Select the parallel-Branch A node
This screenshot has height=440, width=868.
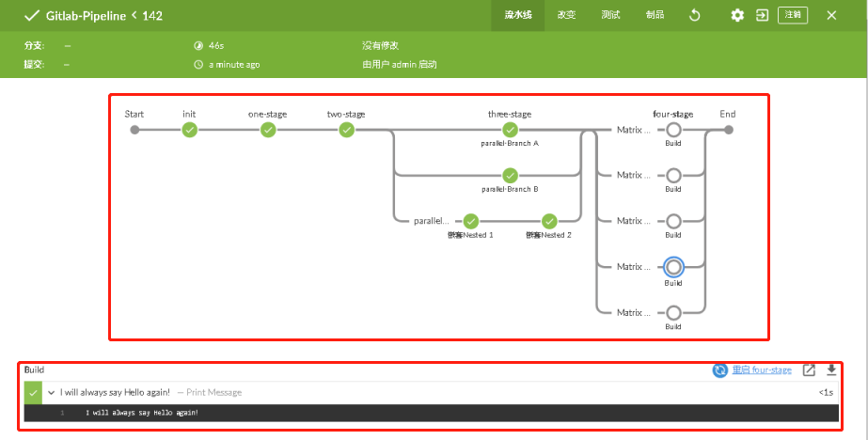pos(510,130)
